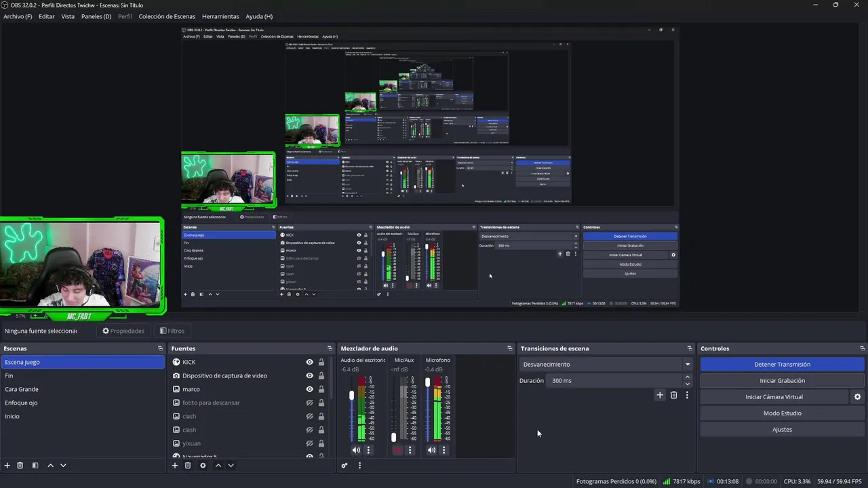Undock the Mezclador de audio panel
Viewport: 868px width, 488px height.
(x=510, y=348)
